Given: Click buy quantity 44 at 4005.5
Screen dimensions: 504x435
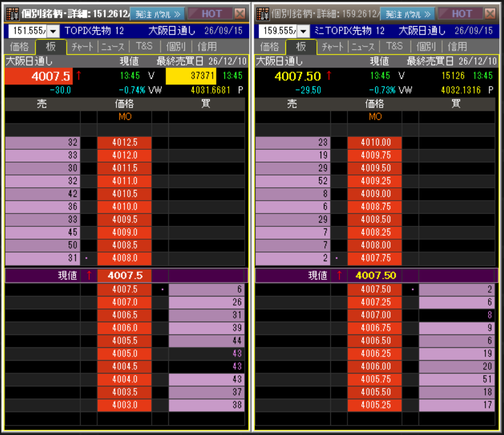Looking at the screenshot, I should 206,341.
